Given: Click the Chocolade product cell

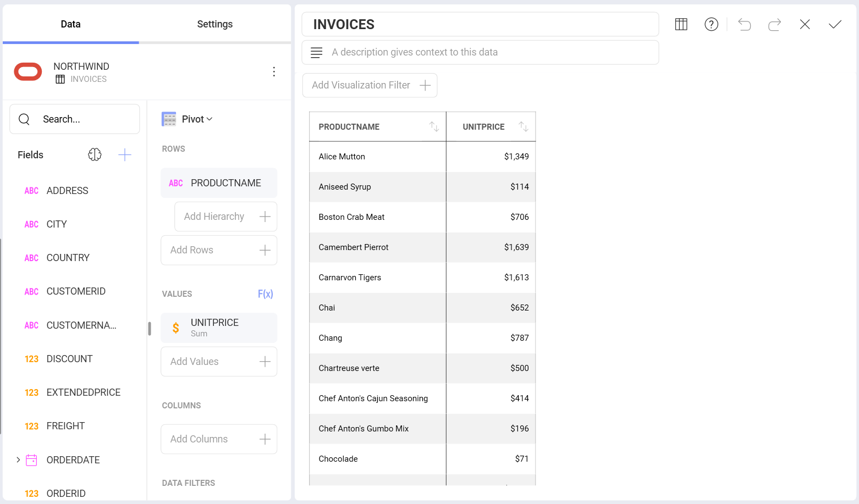Looking at the screenshot, I should coord(378,459).
